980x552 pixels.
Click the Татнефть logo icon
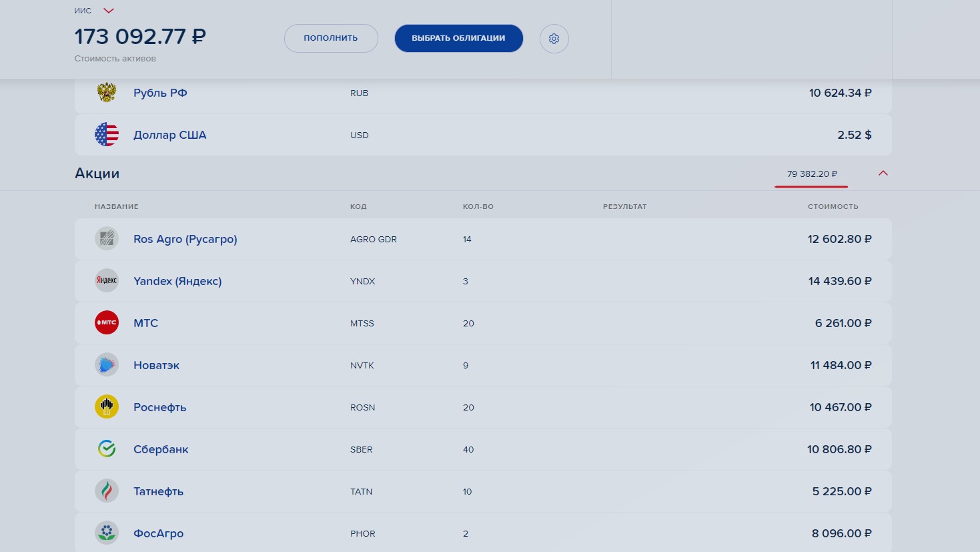pos(107,491)
